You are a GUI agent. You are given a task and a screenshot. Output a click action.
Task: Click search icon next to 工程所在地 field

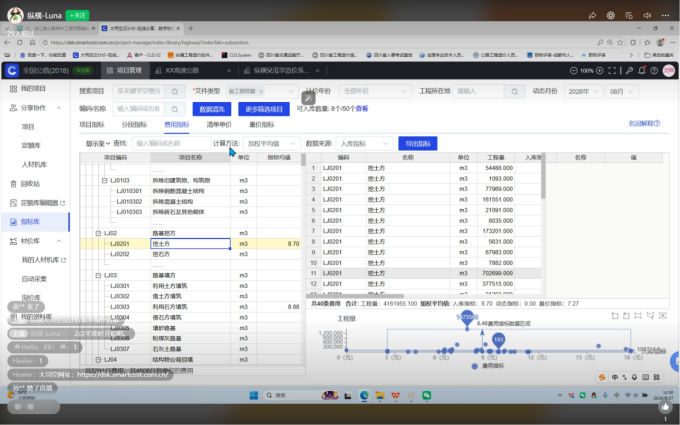pyautogui.click(x=514, y=92)
